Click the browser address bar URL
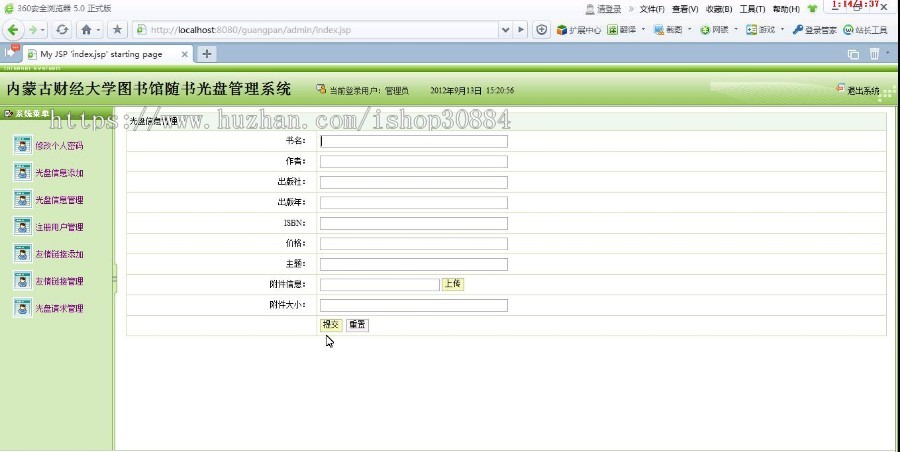Viewport: 900px width, 452px height. [x=251, y=30]
